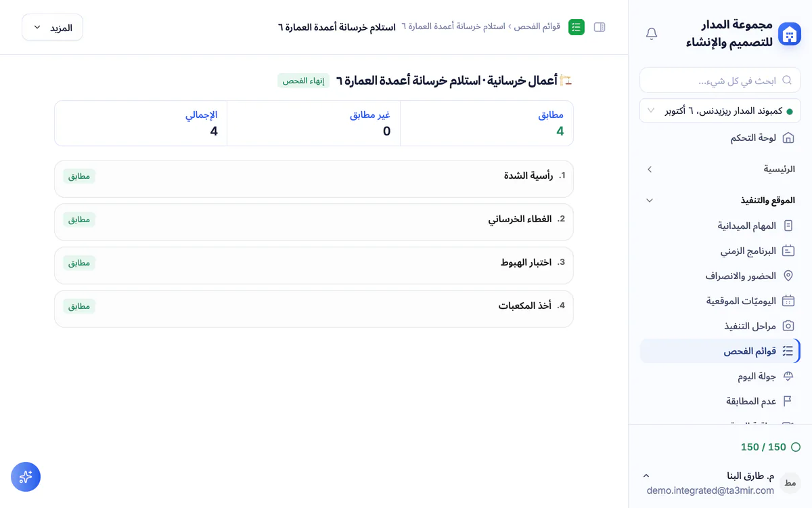Click the الحضور والانصراف location pin icon

point(788,276)
